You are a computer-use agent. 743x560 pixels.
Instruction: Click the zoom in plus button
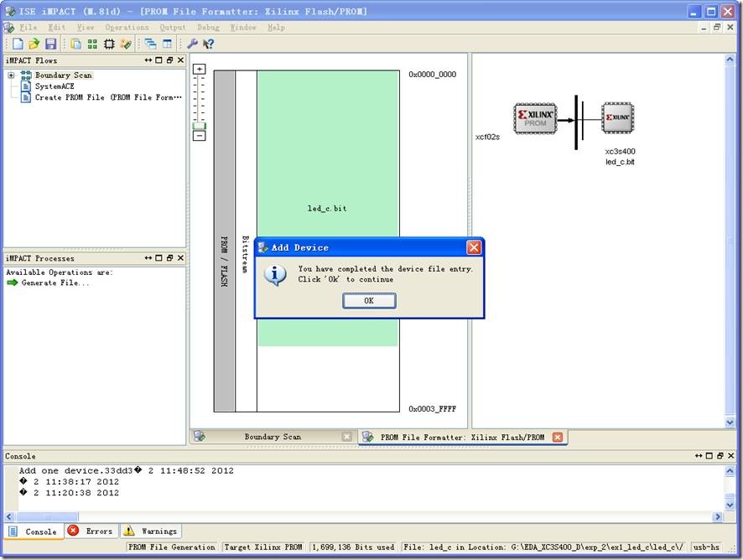(200, 69)
